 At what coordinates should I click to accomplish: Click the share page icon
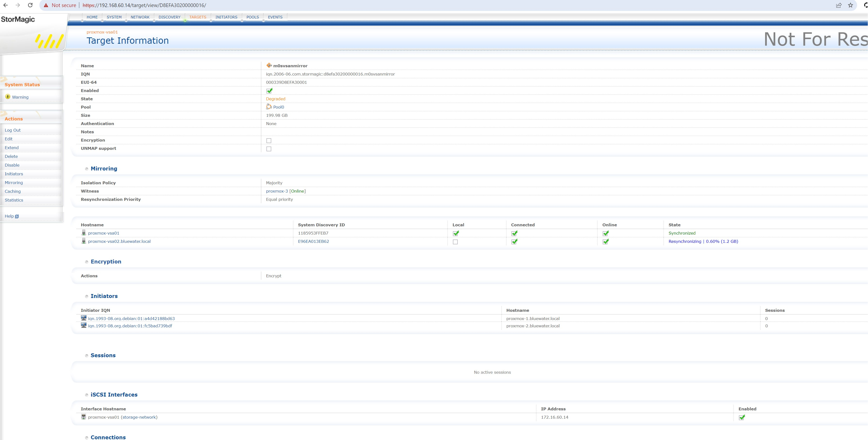click(839, 5)
